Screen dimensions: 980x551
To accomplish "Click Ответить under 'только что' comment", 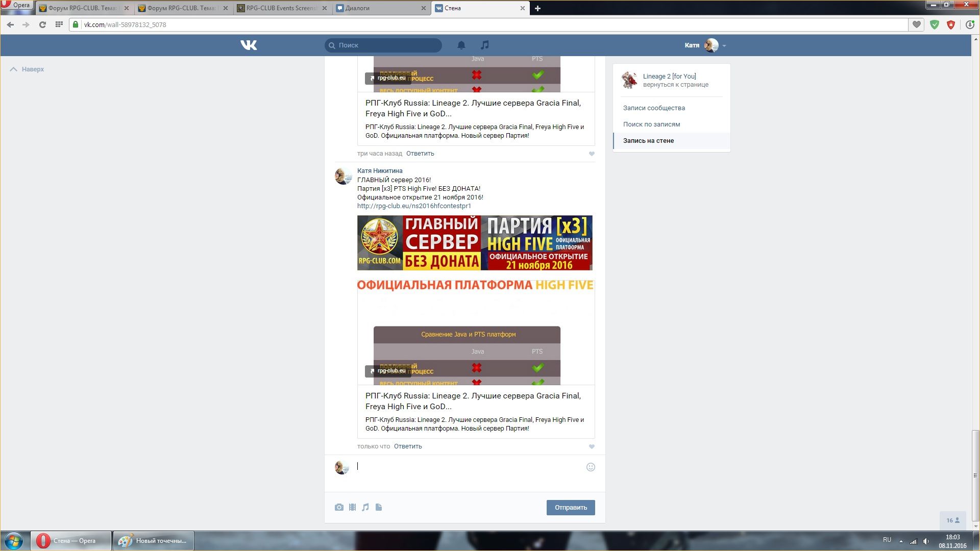I will click(x=408, y=446).
